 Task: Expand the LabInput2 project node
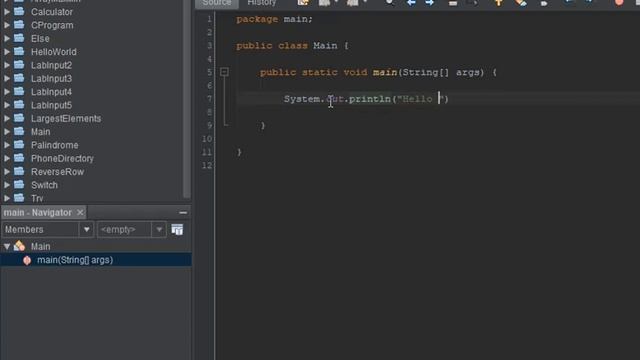click(7, 65)
